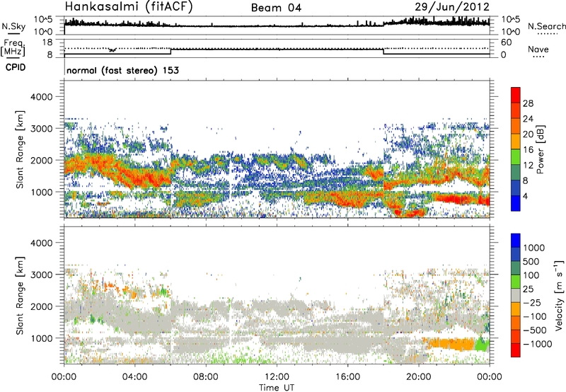Image resolution: width=566 pixels, height=392 pixels.
Task: Click the "Slant Range [km]" label of Velocity panel
Action: 20,295
